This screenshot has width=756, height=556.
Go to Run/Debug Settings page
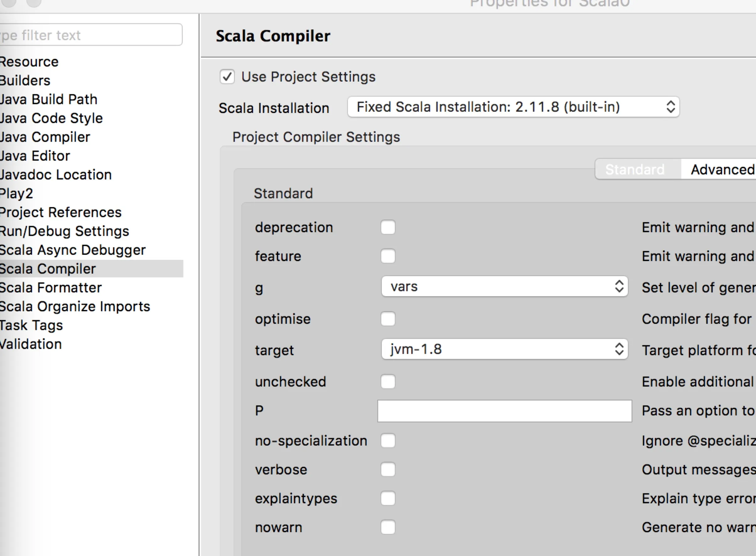(64, 231)
